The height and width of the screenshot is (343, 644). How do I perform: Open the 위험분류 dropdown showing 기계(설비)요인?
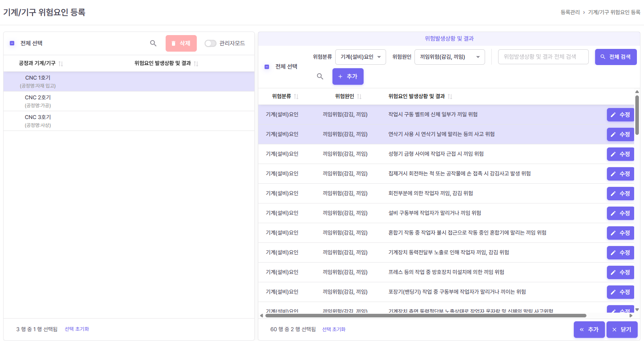360,57
